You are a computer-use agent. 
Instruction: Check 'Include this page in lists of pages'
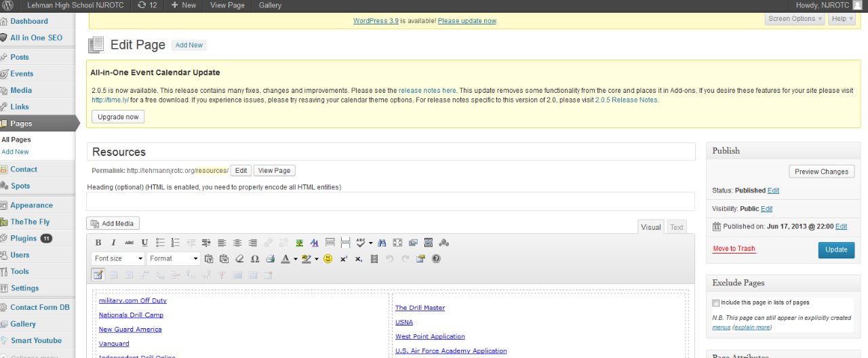716,302
